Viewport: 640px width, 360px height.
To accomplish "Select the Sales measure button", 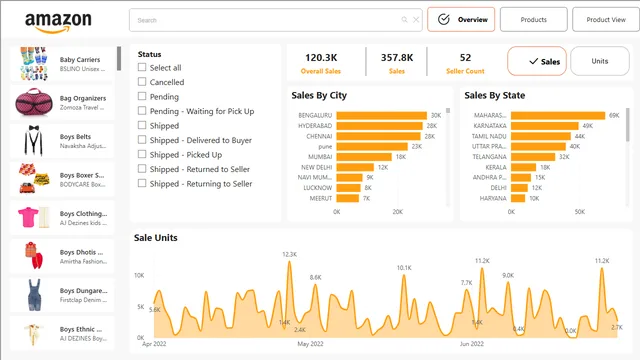I will 537,61.
